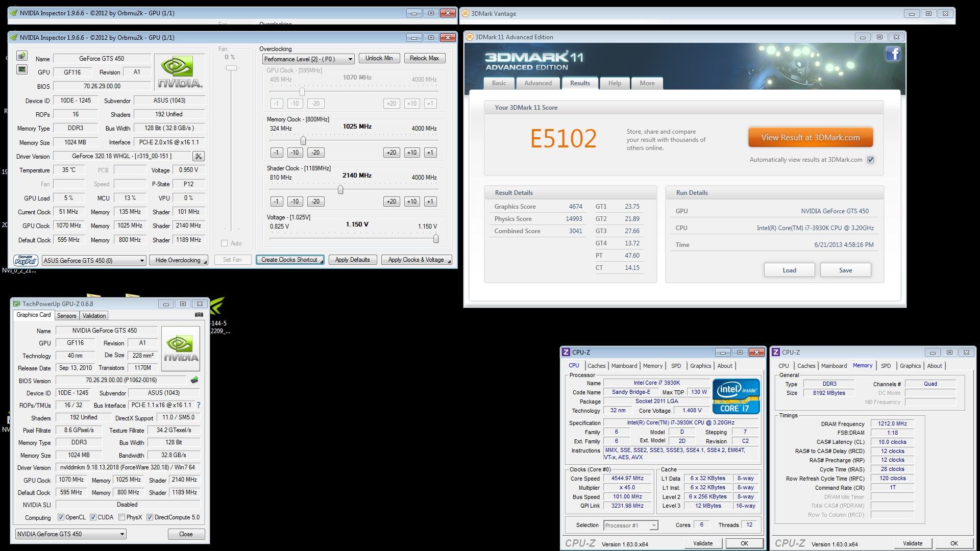980x551 pixels.
Task: Click the Unlock Min button
Action: pos(379,58)
